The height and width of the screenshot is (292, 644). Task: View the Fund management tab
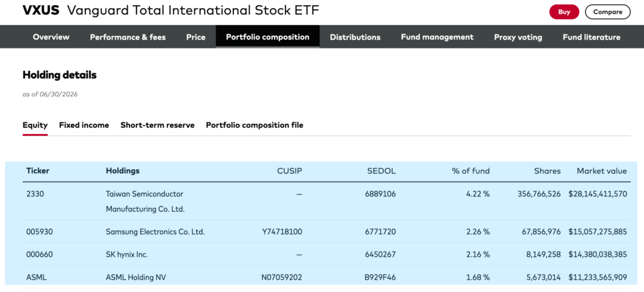tap(437, 37)
